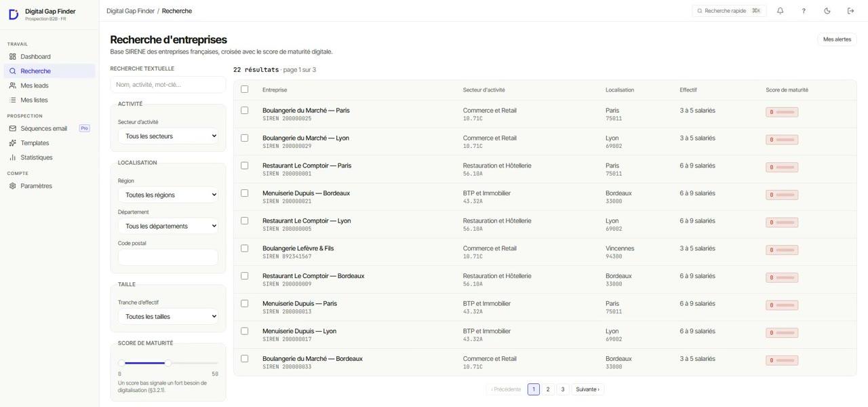Open the Département dropdown
Image resolution: width=868 pixels, height=407 pixels.
tap(168, 226)
